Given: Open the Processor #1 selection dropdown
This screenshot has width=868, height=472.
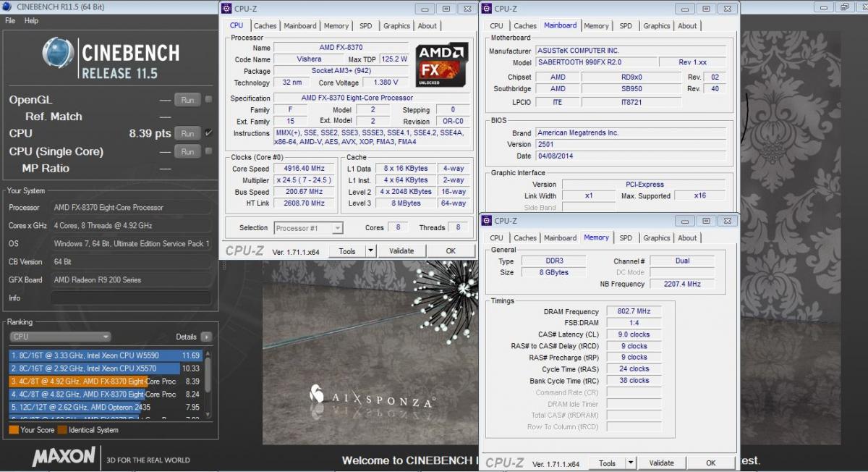Looking at the screenshot, I should coord(308,228).
